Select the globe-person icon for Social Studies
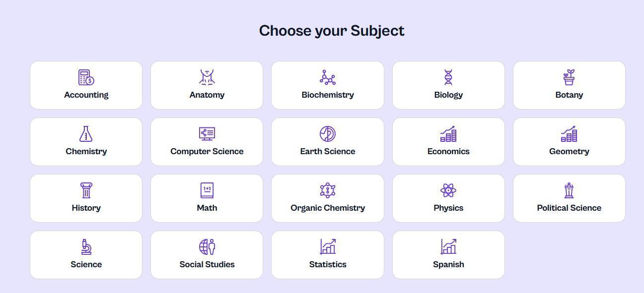Viewport: 644px width, 293px height. (207, 246)
